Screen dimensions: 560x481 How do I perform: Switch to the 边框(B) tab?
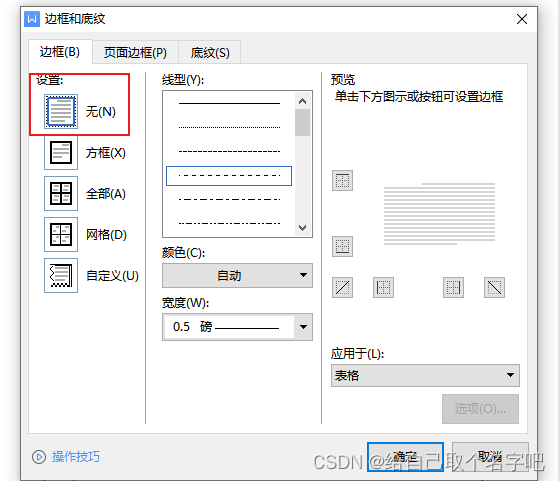point(60,52)
